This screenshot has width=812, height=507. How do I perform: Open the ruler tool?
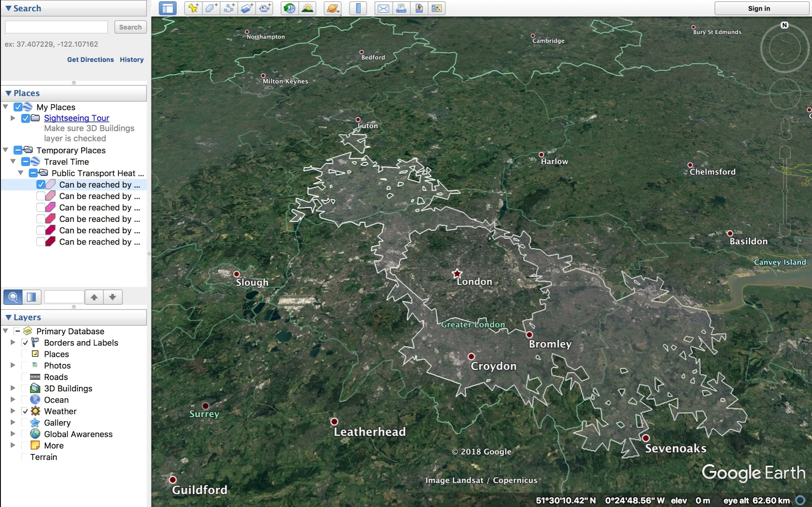point(358,8)
